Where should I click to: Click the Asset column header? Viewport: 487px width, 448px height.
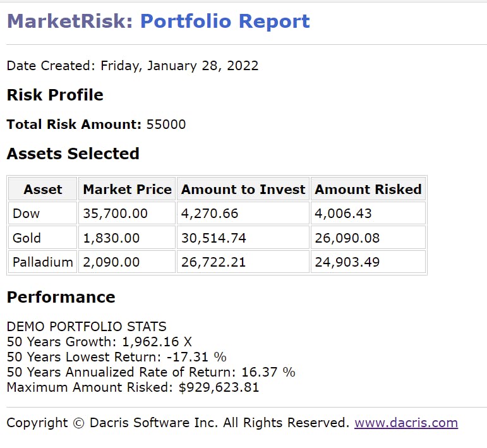pos(42,189)
